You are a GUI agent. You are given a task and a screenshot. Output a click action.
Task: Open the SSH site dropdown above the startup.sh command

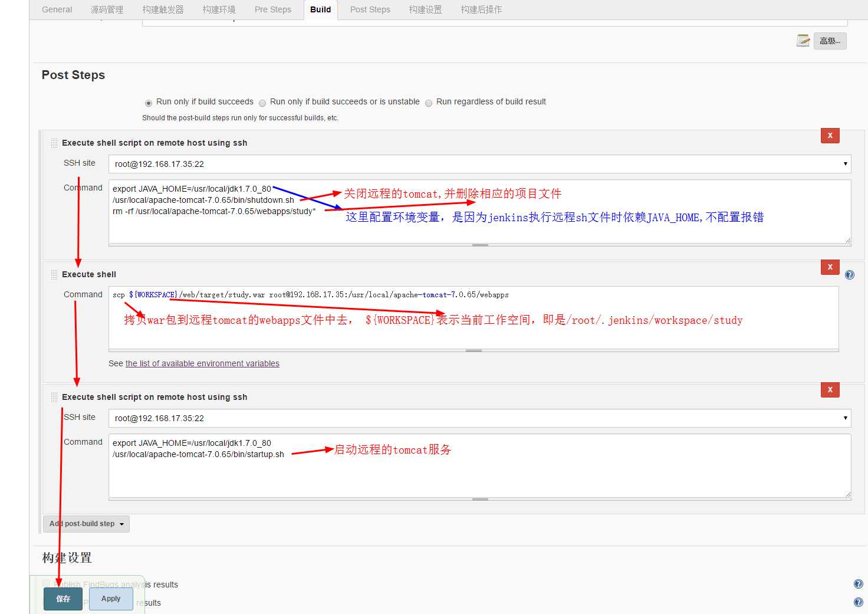tap(479, 418)
